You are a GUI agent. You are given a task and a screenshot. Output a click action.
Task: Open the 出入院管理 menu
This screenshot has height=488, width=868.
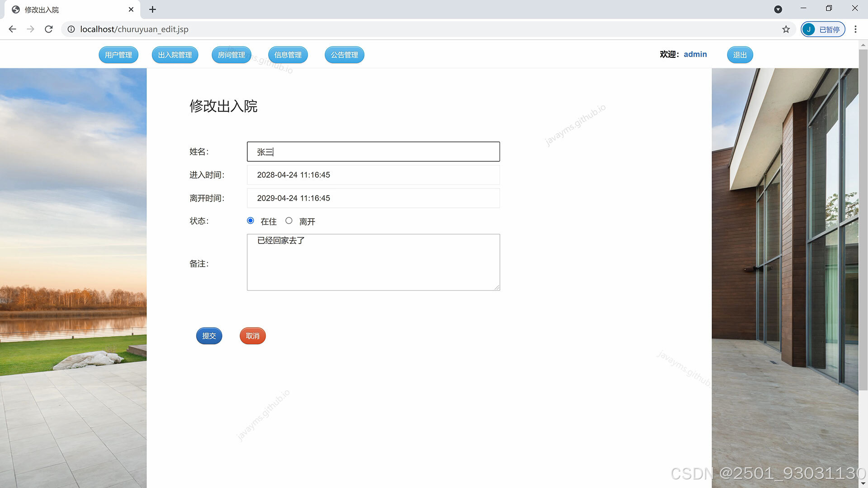[175, 55]
